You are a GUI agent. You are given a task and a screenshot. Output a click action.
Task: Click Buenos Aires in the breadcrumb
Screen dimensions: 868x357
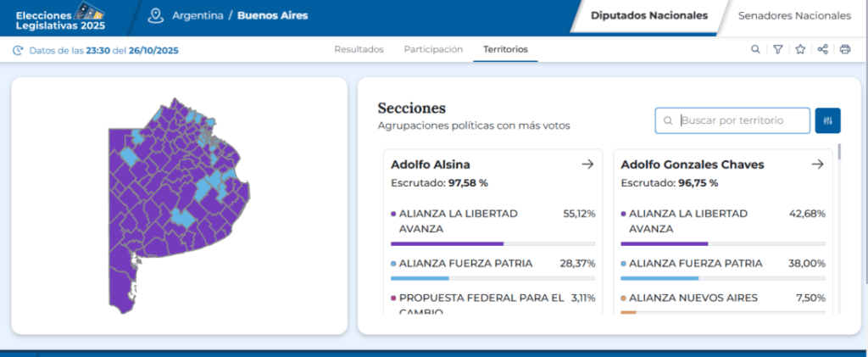tap(272, 15)
